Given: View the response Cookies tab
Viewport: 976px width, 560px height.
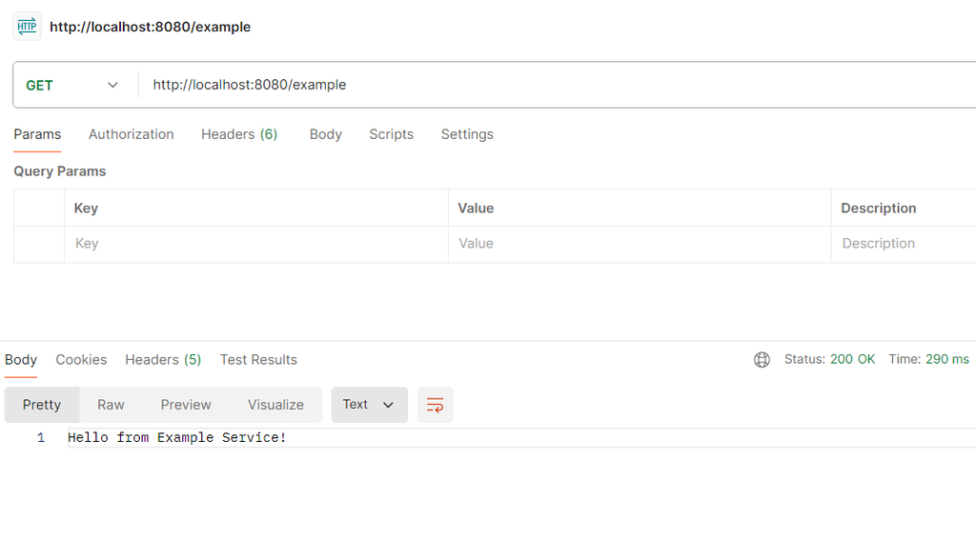Looking at the screenshot, I should click(81, 360).
